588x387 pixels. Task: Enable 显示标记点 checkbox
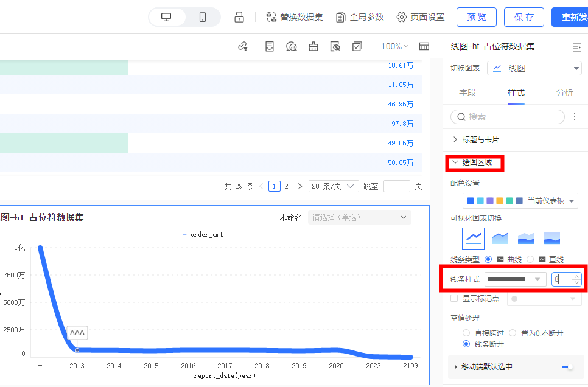click(x=454, y=298)
